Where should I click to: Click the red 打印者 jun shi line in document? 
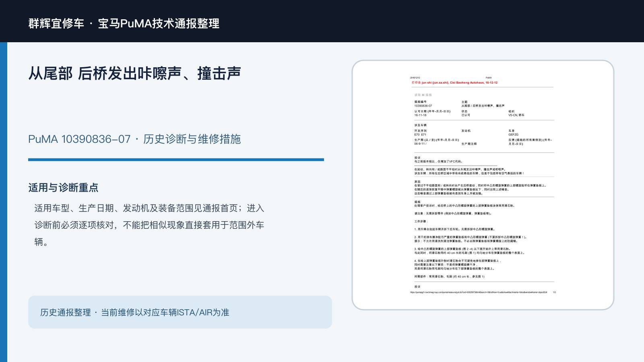454,82
